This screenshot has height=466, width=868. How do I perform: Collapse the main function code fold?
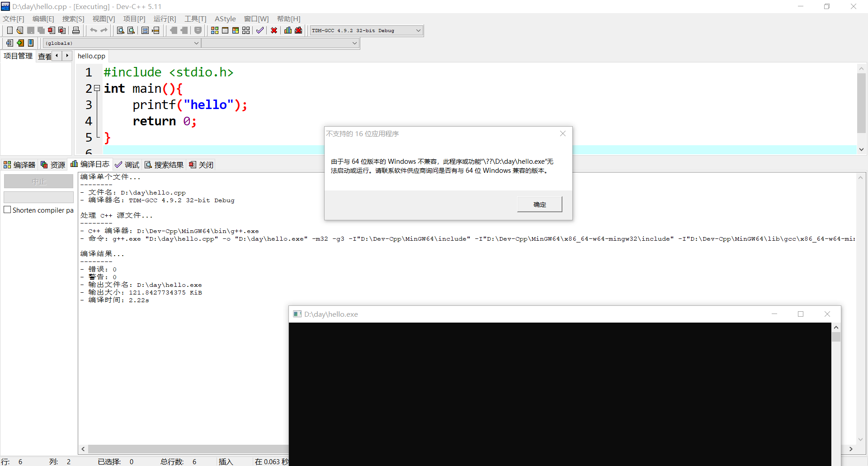[97, 88]
